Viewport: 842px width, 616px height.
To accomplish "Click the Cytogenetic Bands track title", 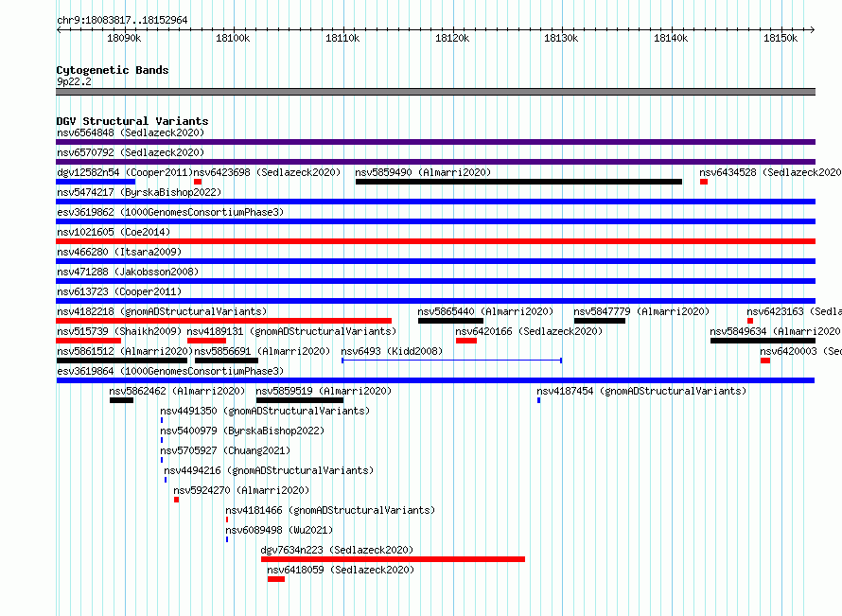I will (113, 70).
